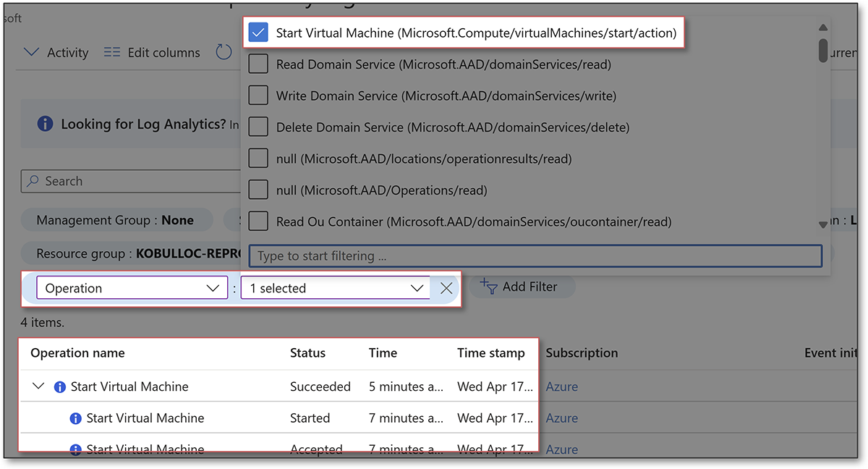
Task: Check Write Domain Service checkbox
Action: (x=258, y=96)
